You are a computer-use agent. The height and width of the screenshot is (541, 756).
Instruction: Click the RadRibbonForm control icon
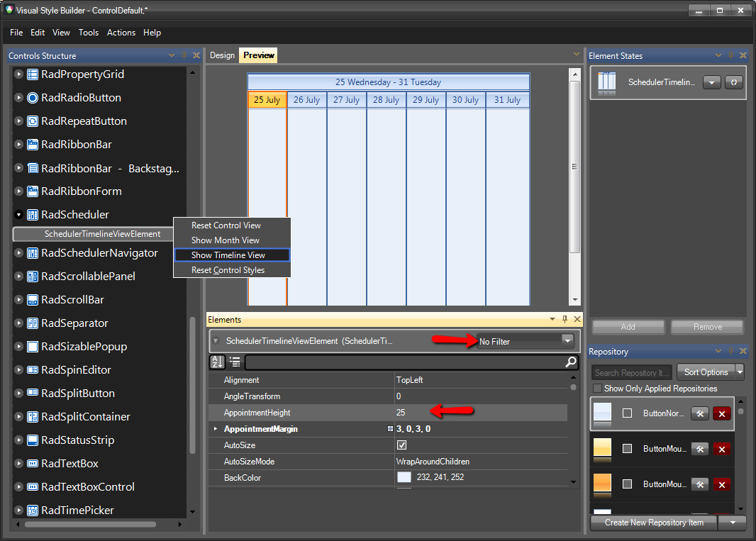tap(33, 191)
